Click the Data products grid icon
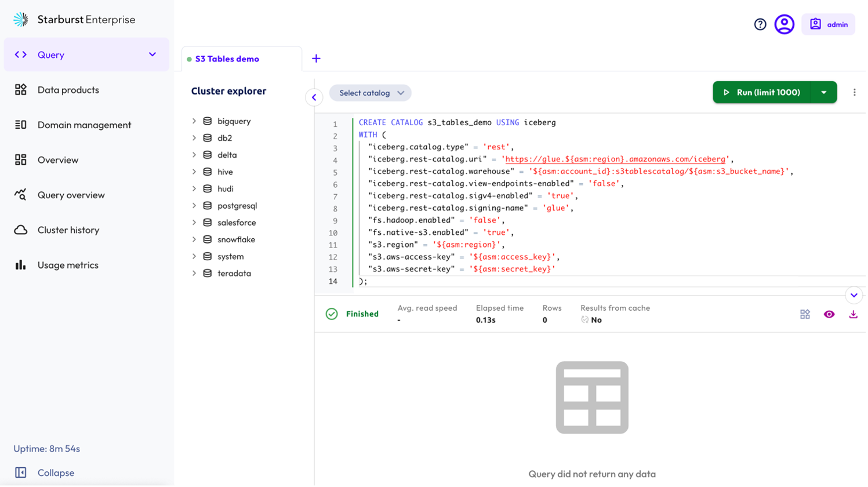The image size is (868, 487). [21, 90]
